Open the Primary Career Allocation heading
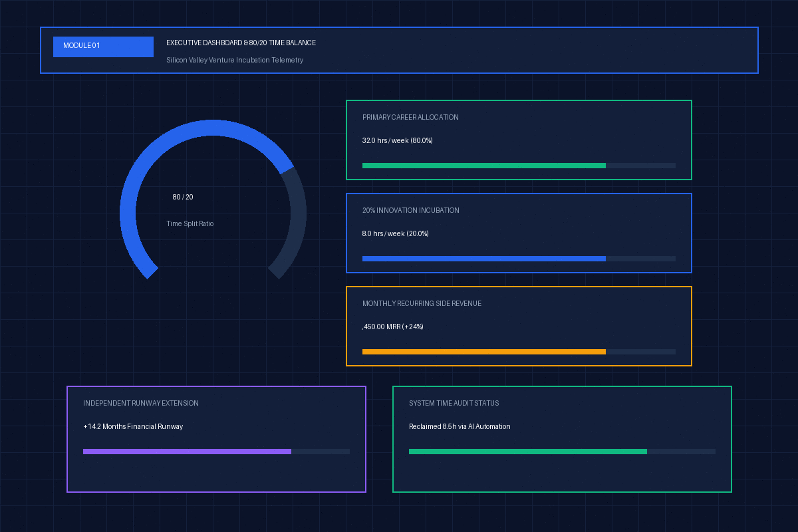This screenshot has width=798, height=532. pos(410,117)
